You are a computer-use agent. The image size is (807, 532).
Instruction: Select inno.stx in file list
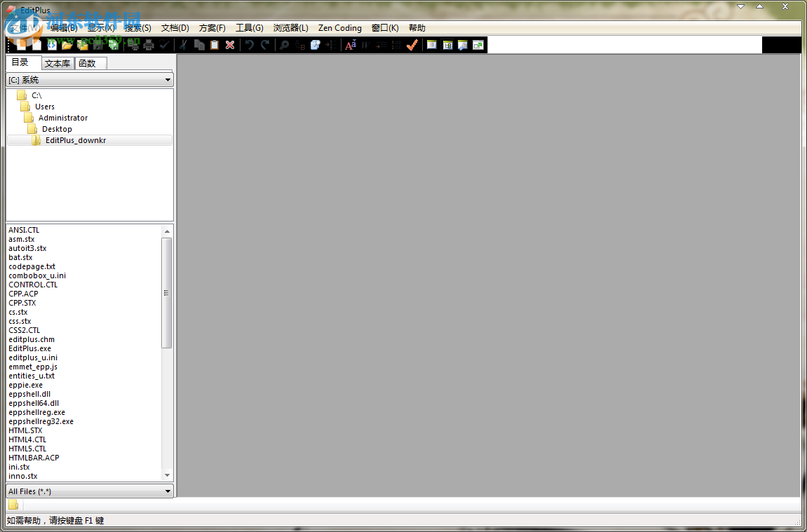click(x=22, y=476)
